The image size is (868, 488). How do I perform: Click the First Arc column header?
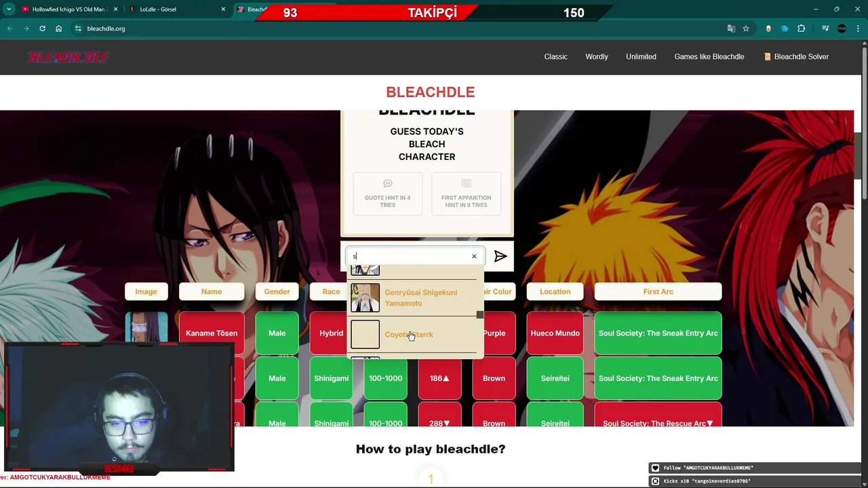658,291
